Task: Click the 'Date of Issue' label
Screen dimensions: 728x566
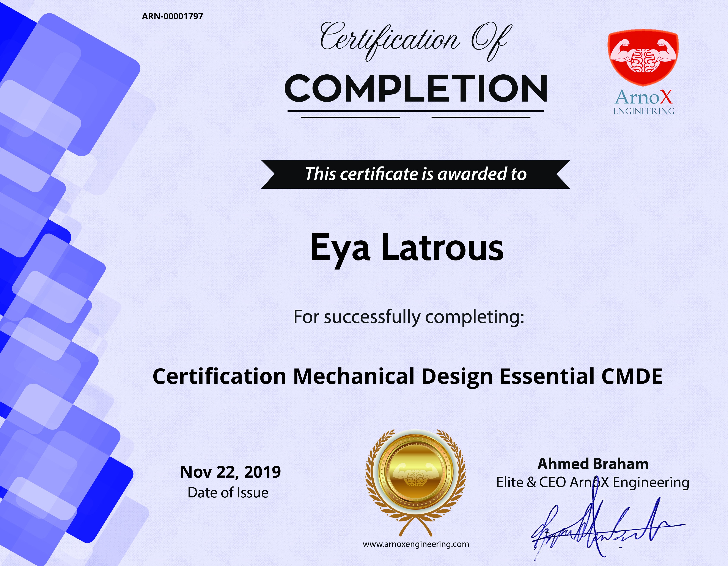Action: (228, 493)
